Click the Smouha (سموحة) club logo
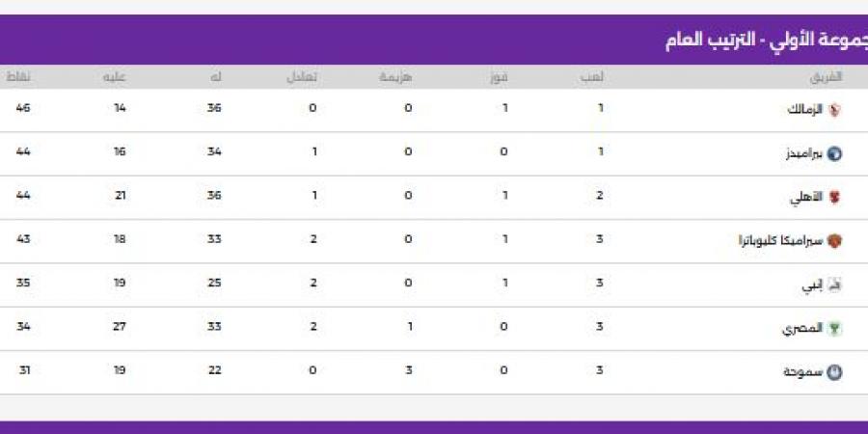This screenshot has height=434, width=868. (835, 372)
